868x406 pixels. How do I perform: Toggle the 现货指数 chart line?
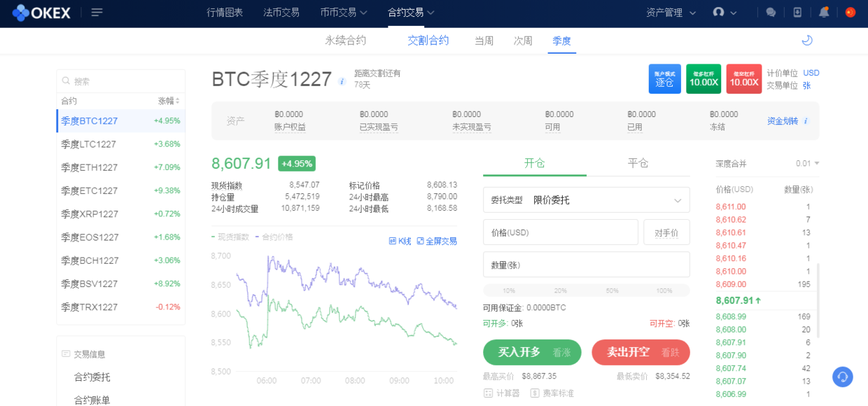[x=230, y=237]
